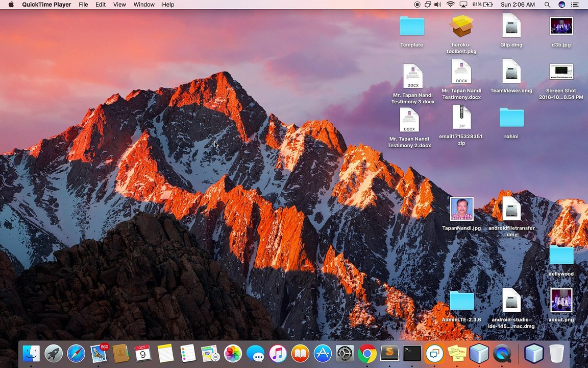Open the orange chat bubbles app in Dock
The image size is (588, 368).
point(434,353)
